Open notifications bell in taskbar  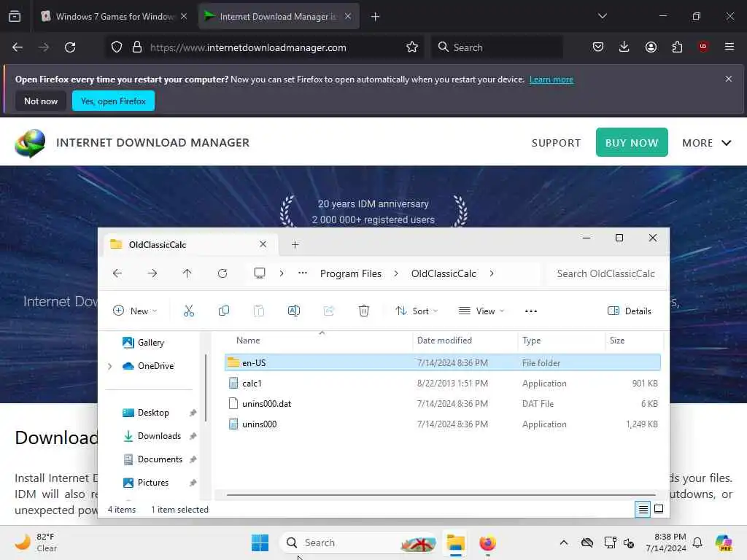(697, 542)
